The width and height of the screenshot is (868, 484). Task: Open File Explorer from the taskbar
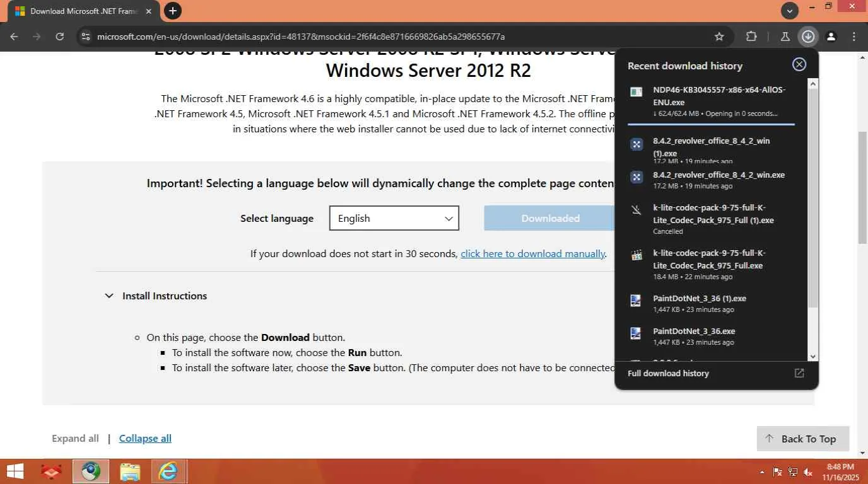point(130,471)
